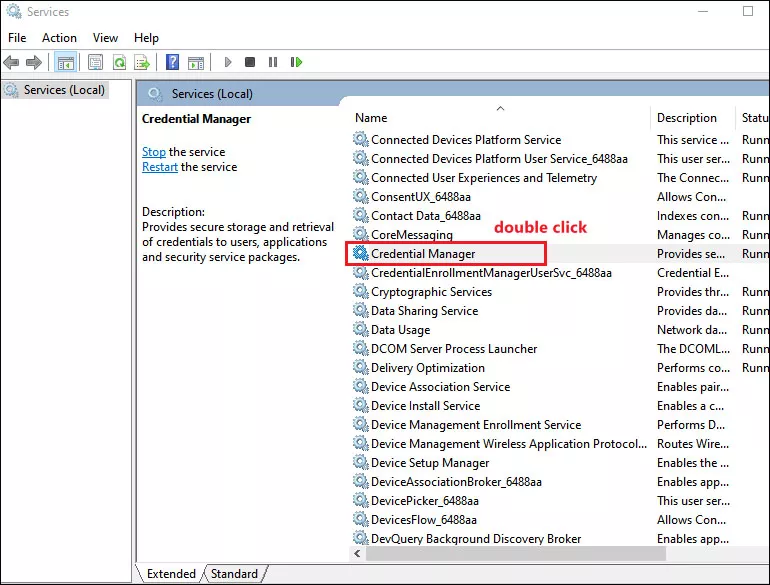Select Connected Devices Platform User Service_6488aa
This screenshot has height=585, width=770.
coord(499,159)
